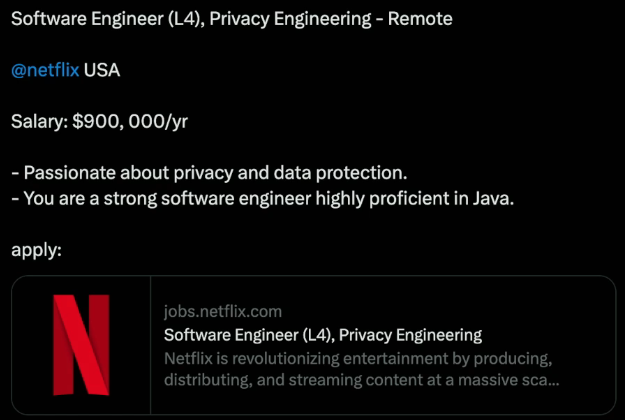
Task: Click the 'Passionate about privacy' bullet line
Action: [x=209, y=172]
